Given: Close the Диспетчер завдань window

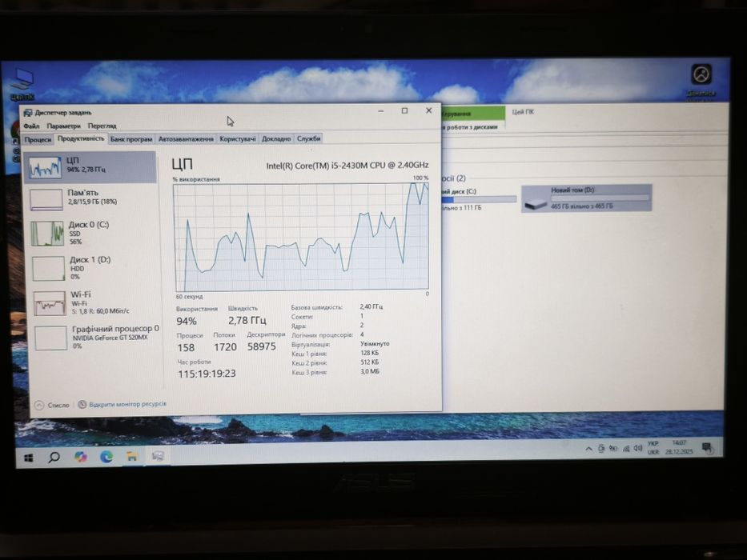Looking at the screenshot, I should tap(429, 110).
